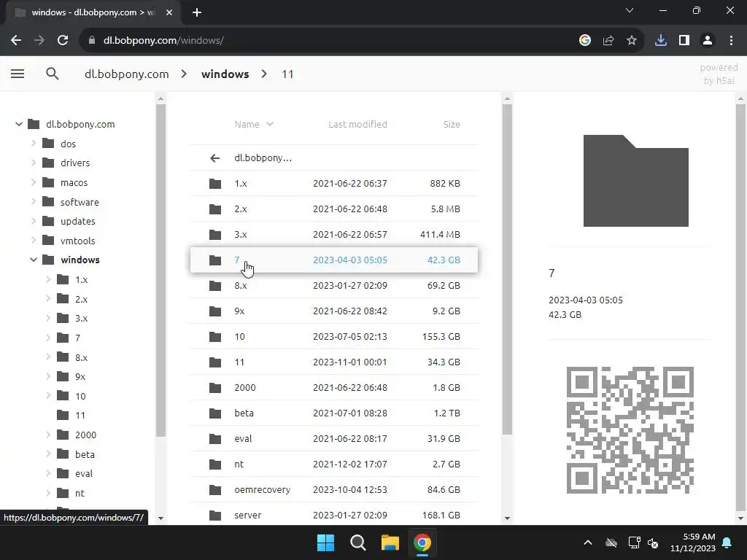Select the 9x folder in the sidebar tree

(80, 377)
